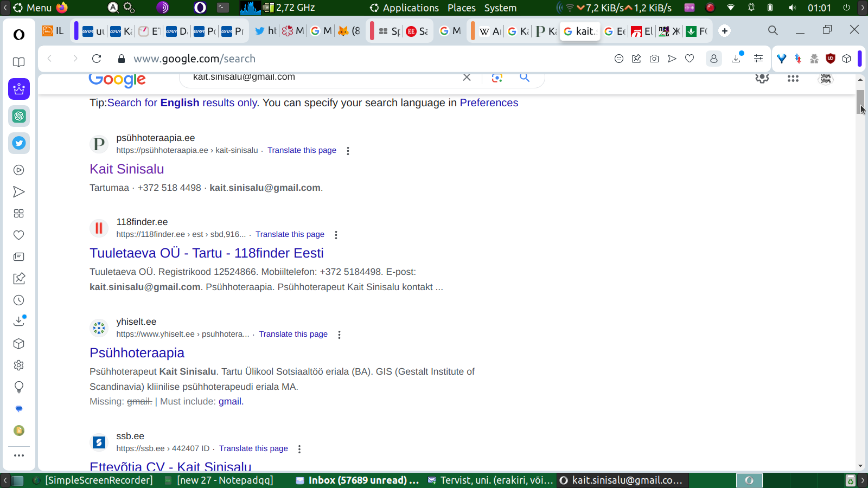Open Speed Dial grid in sidebar
Image resolution: width=868 pixels, height=488 pixels.
(x=19, y=214)
